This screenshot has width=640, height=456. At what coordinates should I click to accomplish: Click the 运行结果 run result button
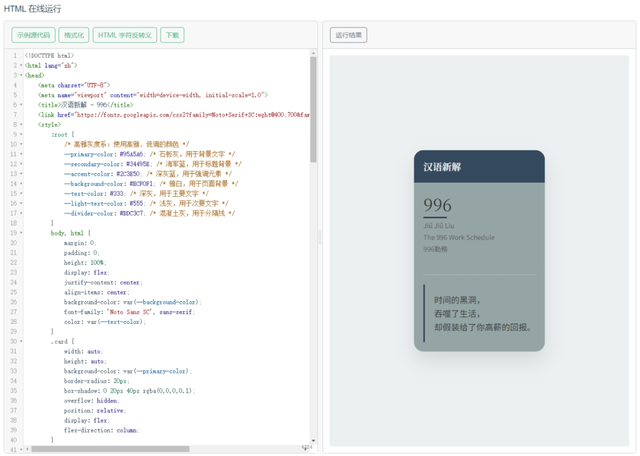click(349, 35)
